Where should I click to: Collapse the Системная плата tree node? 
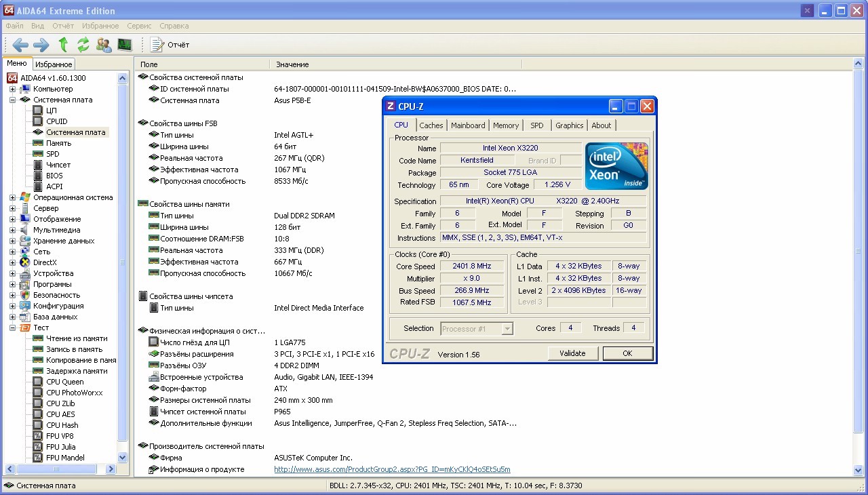(12, 100)
